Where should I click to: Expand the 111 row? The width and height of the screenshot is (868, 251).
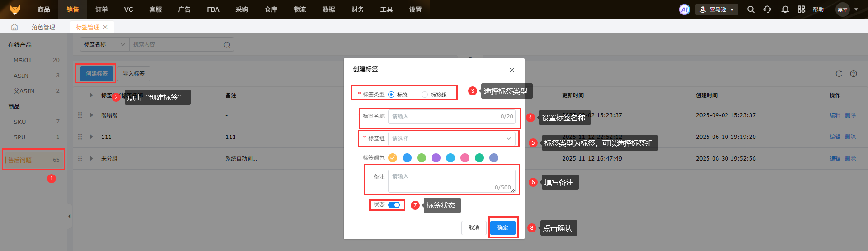[91, 137]
